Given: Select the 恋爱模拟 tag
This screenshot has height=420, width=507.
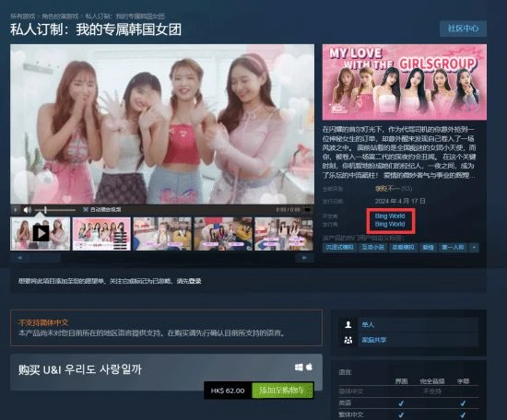Looking at the screenshot, I should click(x=403, y=248).
